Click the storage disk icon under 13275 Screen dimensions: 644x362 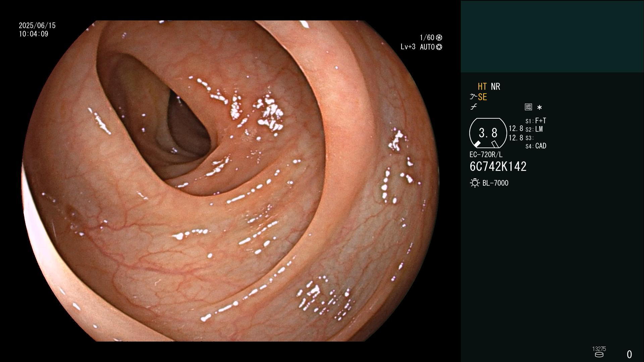599,355
